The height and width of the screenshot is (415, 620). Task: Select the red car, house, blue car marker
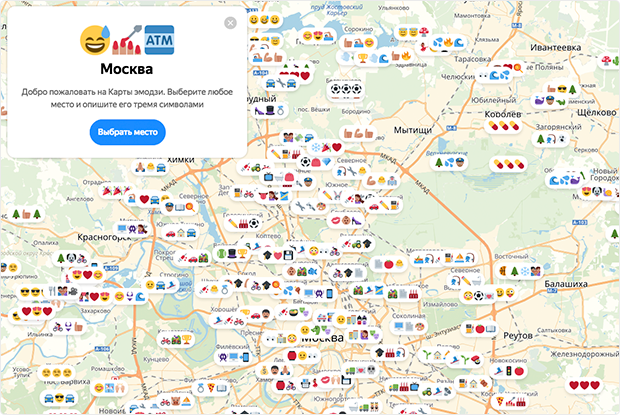[x=181, y=233]
